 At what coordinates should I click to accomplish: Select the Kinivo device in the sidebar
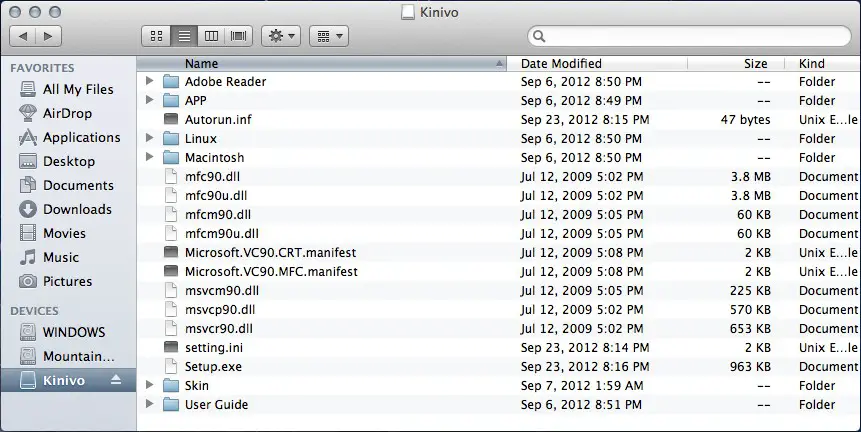pyautogui.click(x=68, y=380)
